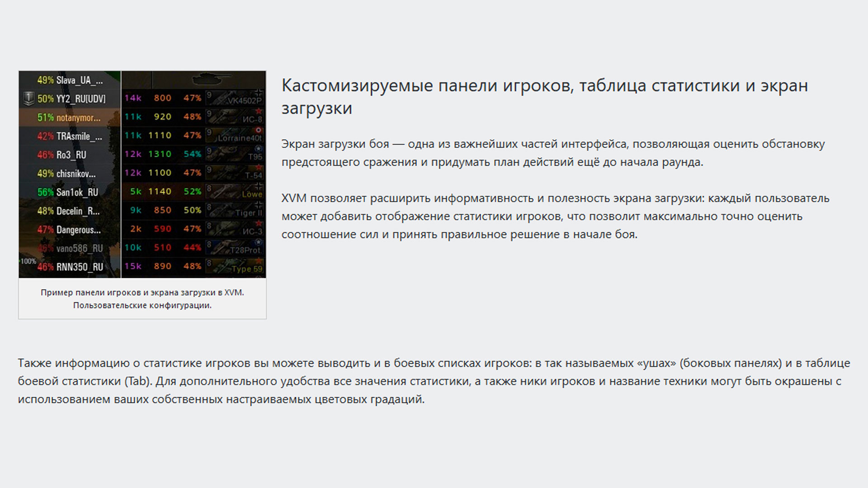Click the T-54 tank icon

235,173
